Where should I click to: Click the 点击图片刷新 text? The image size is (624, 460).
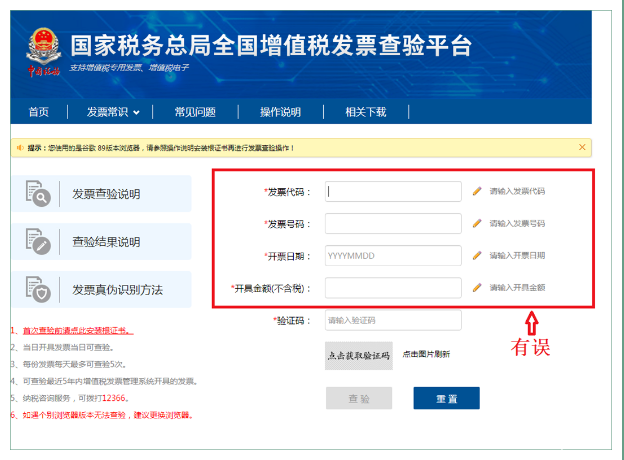point(426,354)
